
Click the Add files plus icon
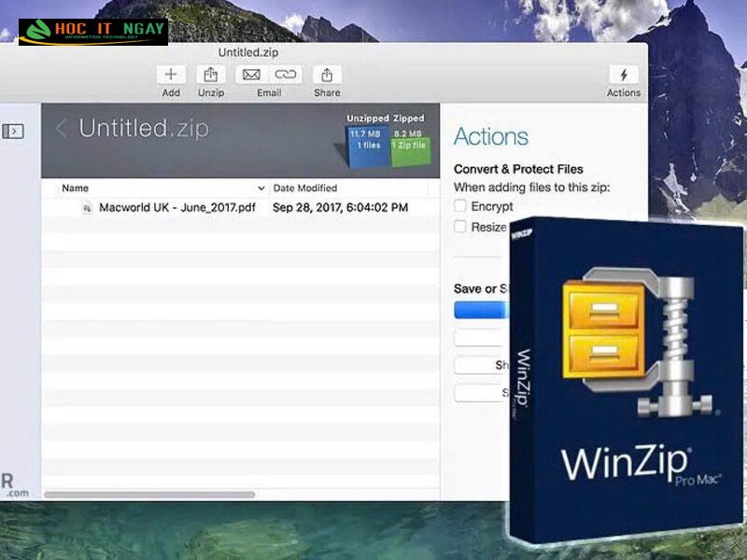click(x=171, y=75)
